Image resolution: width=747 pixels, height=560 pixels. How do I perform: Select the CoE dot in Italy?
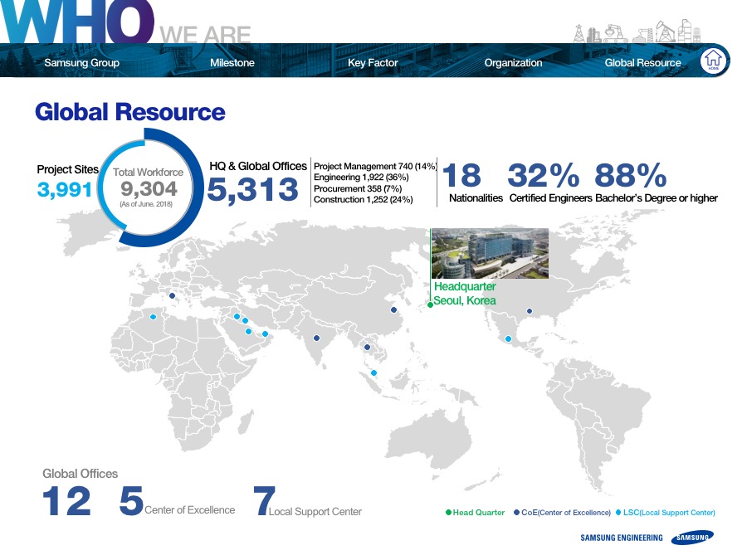click(172, 295)
